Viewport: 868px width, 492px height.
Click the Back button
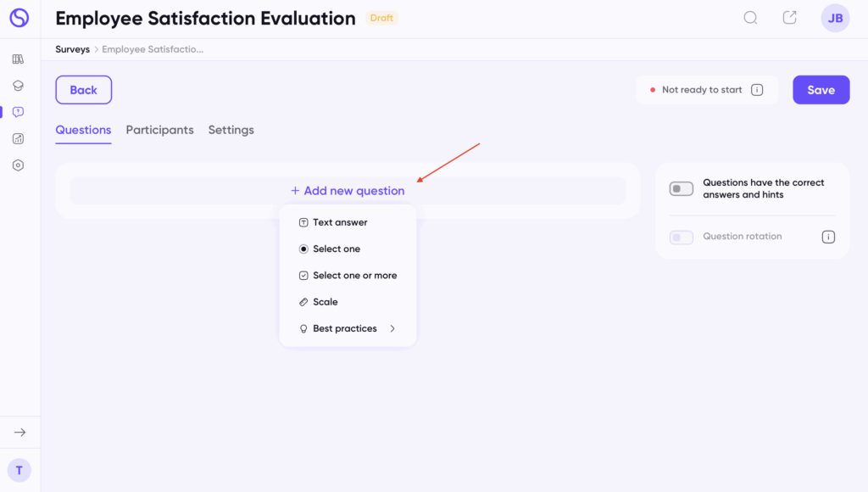(x=83, y=90)
